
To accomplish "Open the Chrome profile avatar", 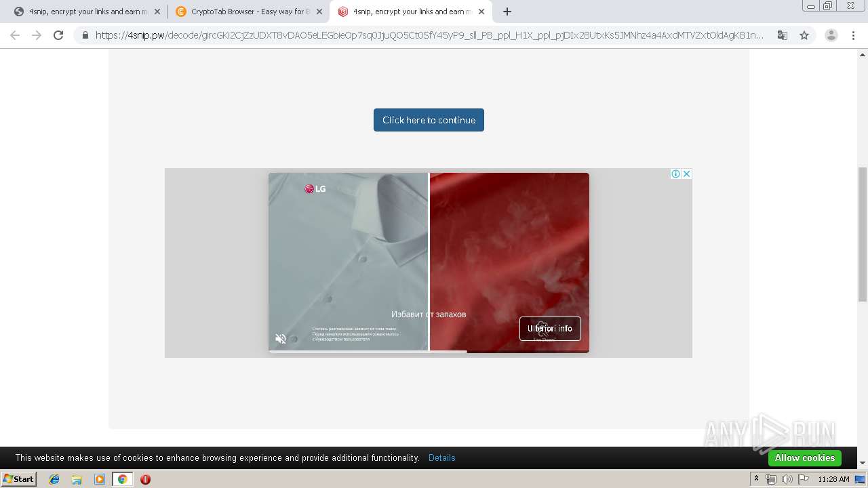I will pyautogui.click(x=831, y=35).
